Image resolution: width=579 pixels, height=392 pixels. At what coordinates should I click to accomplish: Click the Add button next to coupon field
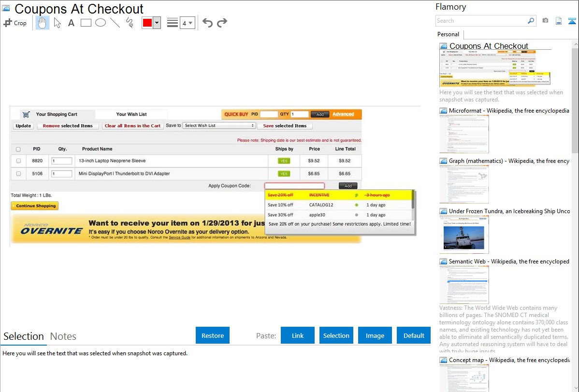click(348, 186)
